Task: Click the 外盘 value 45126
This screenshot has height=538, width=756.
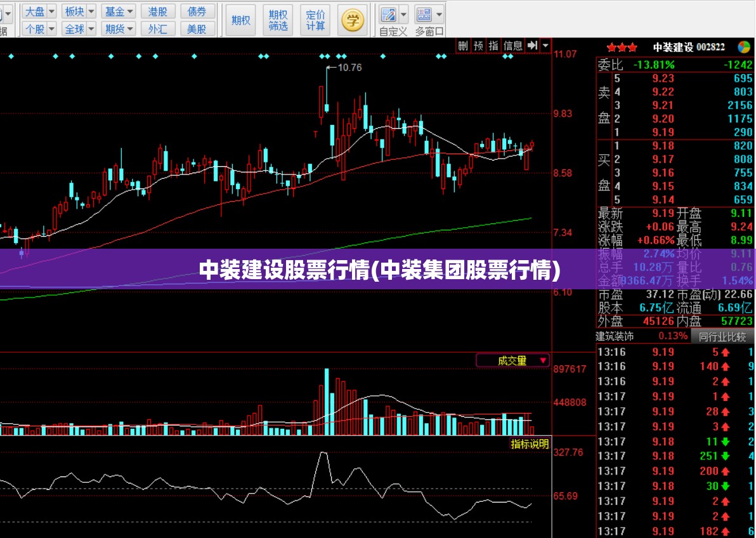Action: click(658, 322)
